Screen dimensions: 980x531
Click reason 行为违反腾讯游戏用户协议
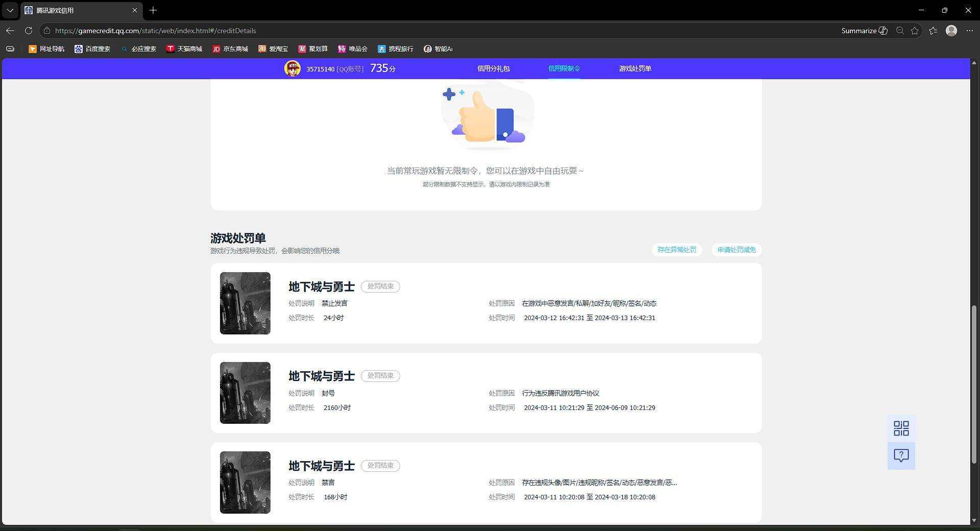point(560,393)
